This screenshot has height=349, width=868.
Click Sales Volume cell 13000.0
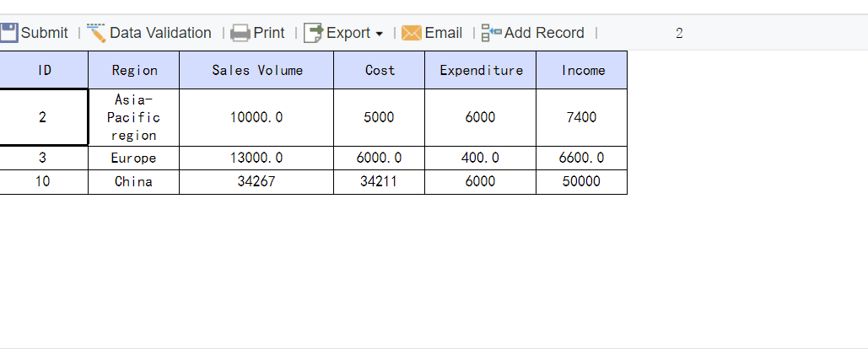click(256, 158)
